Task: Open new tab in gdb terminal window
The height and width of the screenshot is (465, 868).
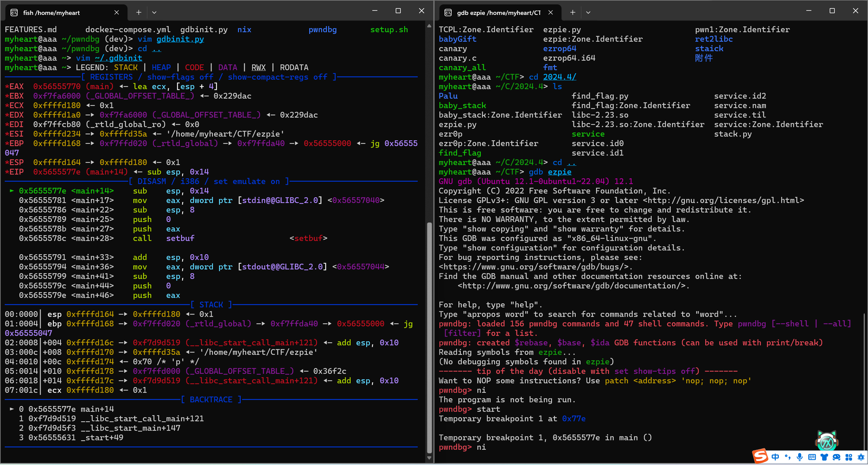Action: pos(573,13)
